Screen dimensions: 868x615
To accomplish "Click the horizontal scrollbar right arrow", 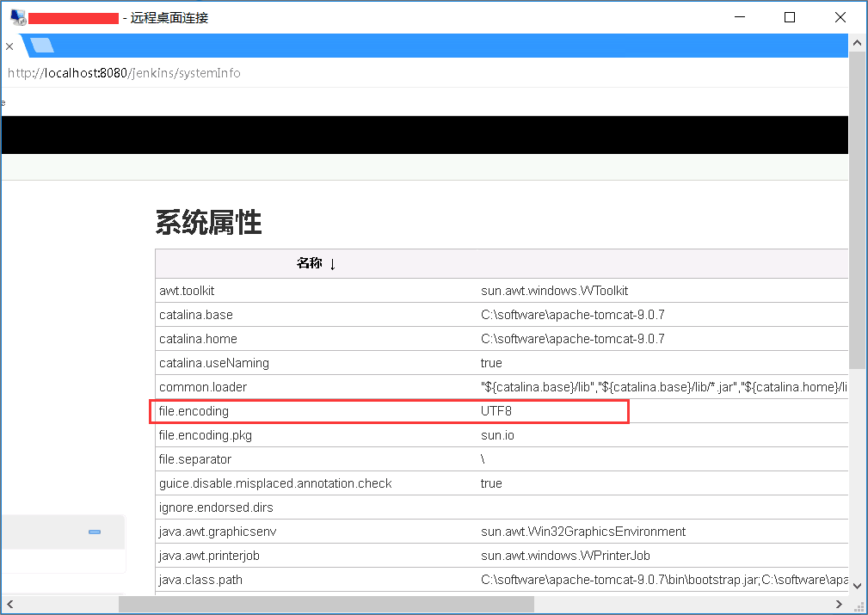I will coord(840,605).
